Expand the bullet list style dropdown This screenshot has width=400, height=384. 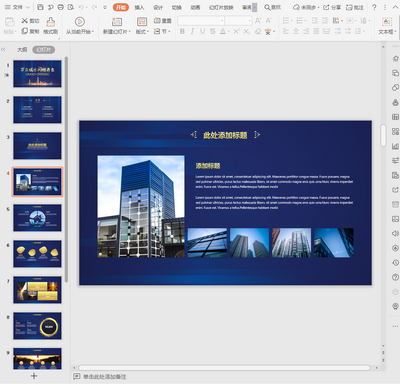pos(292,21)
